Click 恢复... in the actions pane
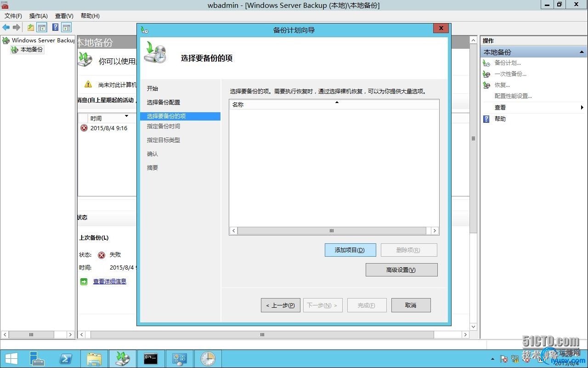The width and height of the screenshot is (588, 368). [x=502, y=85]
